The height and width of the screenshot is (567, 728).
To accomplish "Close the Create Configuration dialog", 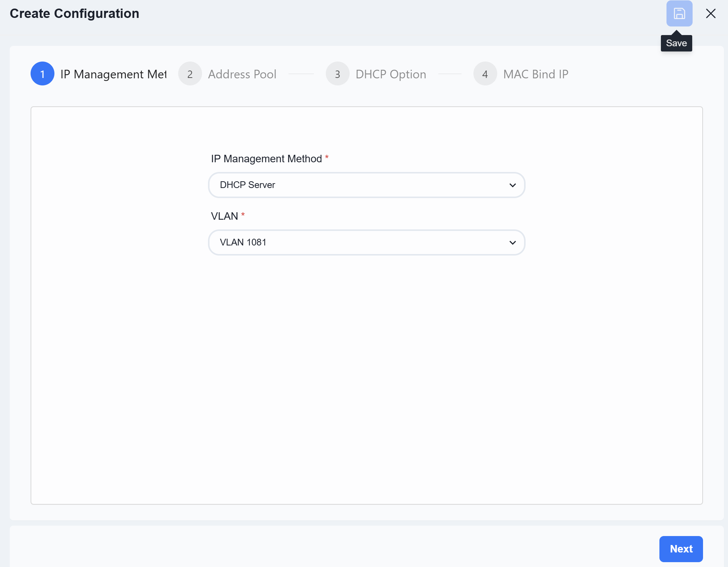I will tap(711, 13).
